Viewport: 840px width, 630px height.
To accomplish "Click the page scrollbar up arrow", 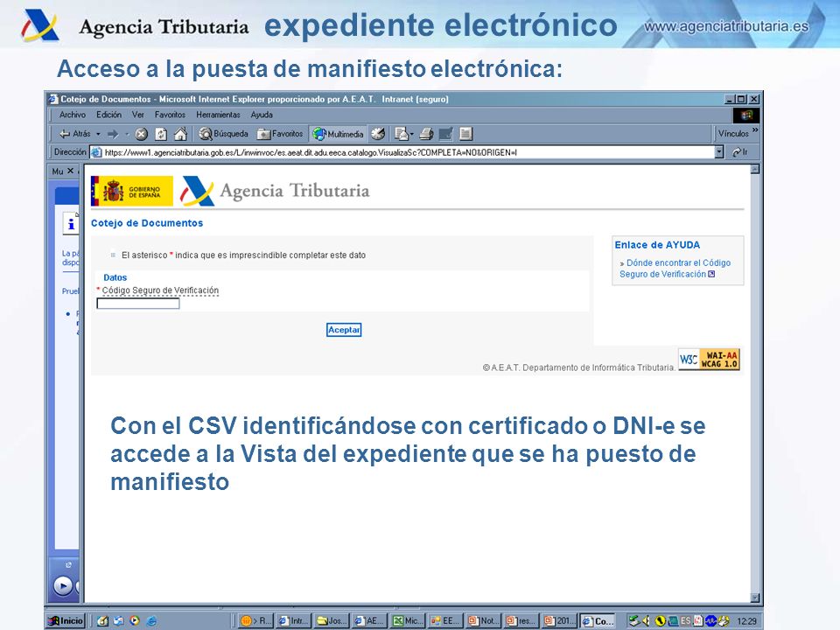I will point(755,170).
